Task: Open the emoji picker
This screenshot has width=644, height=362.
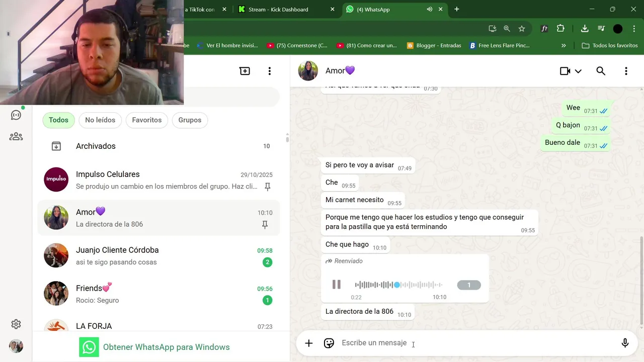Action: coord(329,343)
